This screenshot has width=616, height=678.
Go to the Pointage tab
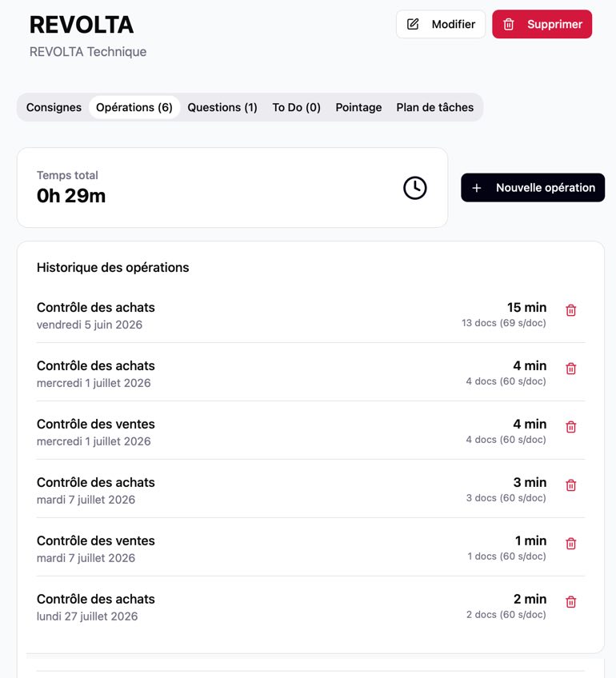point(358,107)
